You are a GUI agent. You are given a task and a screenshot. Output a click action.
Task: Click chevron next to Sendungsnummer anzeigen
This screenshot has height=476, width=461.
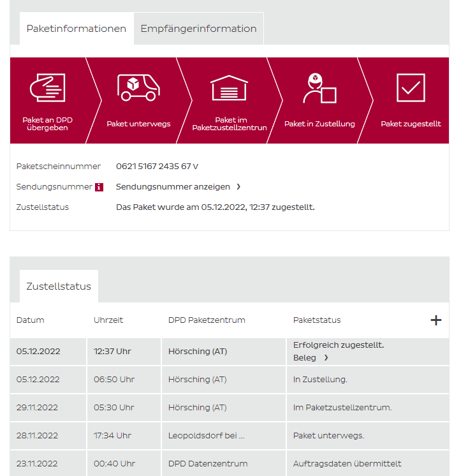[238, 187]
